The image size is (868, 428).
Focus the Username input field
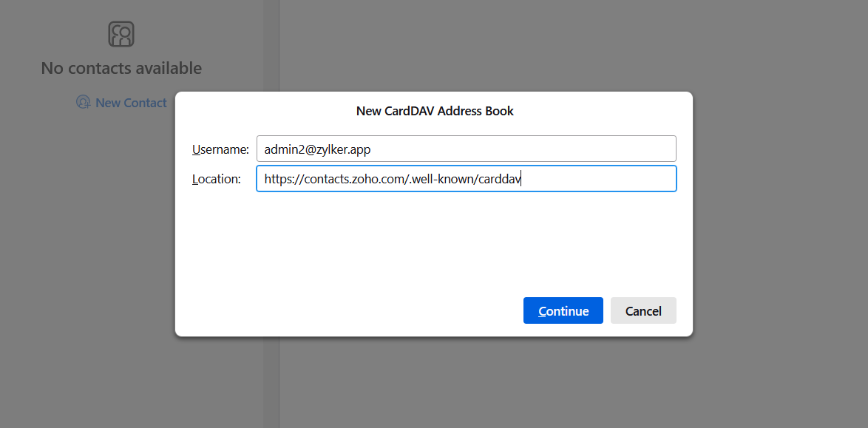pyautogui.click(x=466, y=149)
